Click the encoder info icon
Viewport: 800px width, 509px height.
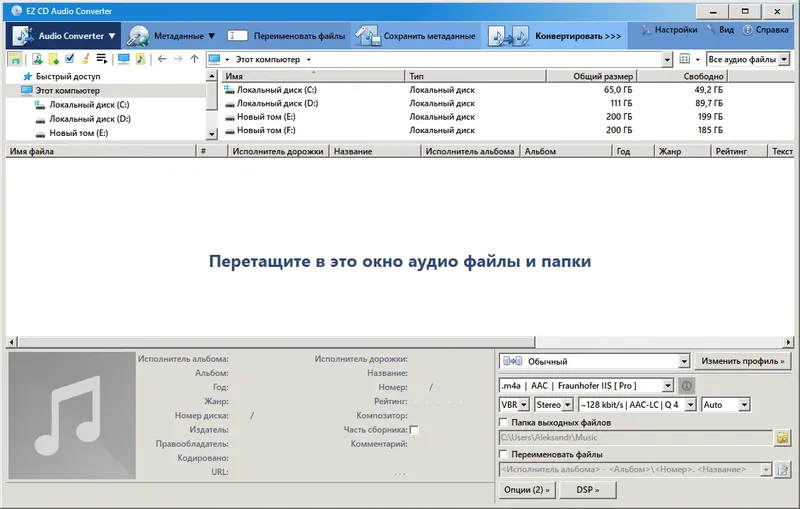pyautogui.click(x=687, y=386)
